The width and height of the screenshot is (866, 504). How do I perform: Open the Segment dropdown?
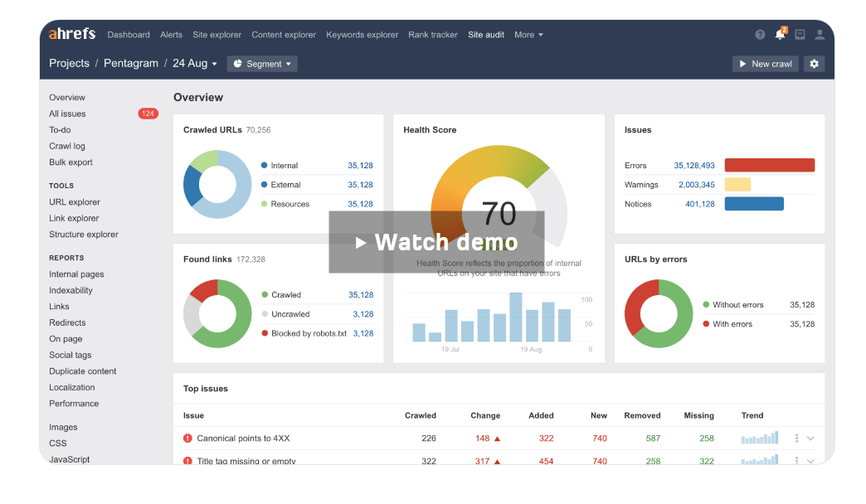(262, 64)
